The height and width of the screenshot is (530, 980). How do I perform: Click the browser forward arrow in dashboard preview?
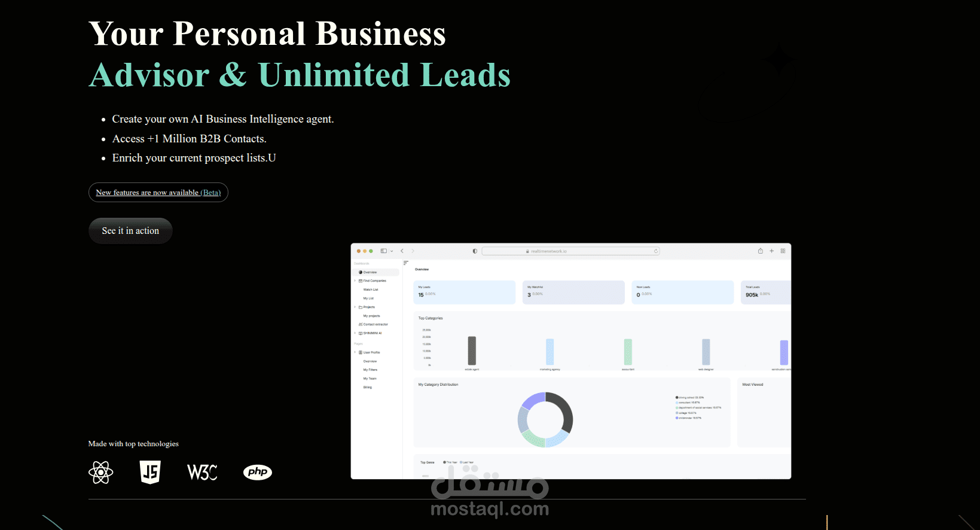[413, 251]
